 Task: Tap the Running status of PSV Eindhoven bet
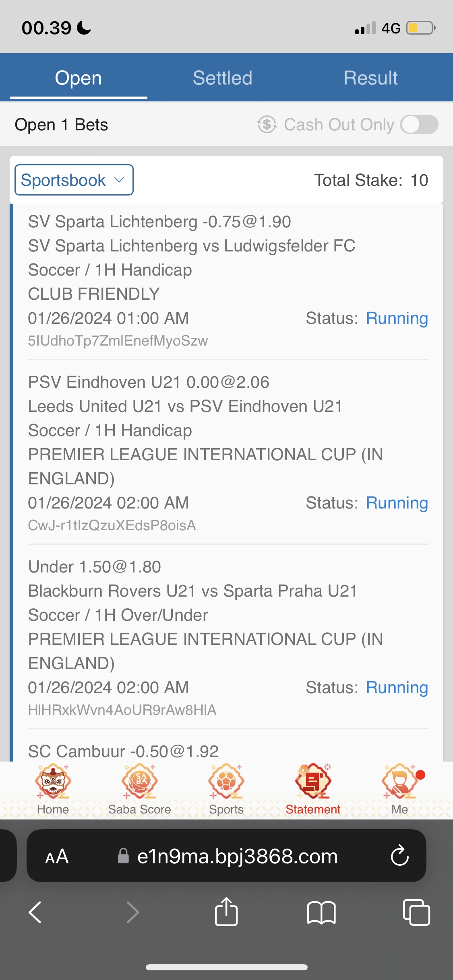pyautogui.click(x=397, y=503)
